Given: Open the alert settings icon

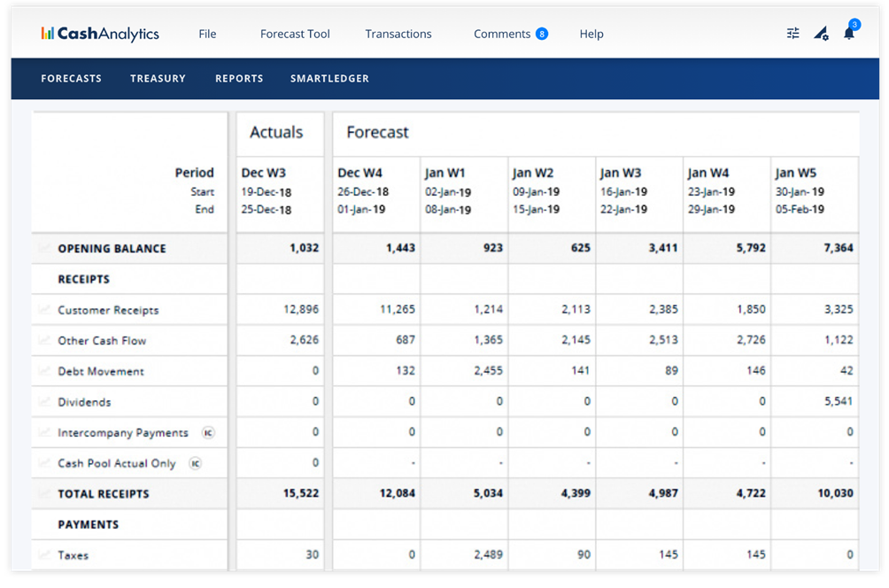Looking at the screenshot, I should (x=821, y=34).
